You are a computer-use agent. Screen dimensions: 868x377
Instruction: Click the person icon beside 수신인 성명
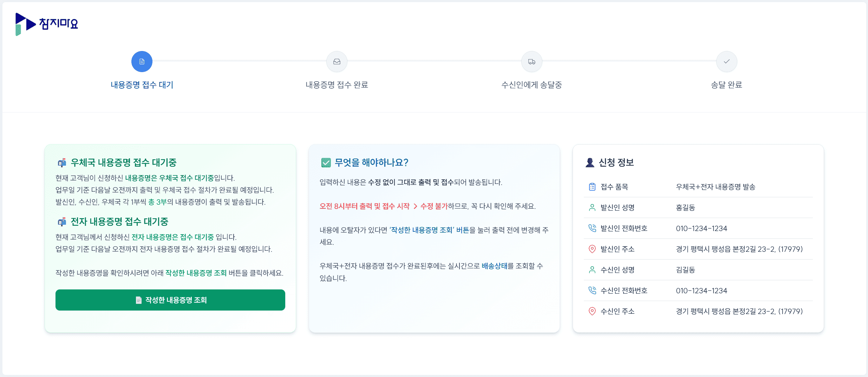click(593, 269)
